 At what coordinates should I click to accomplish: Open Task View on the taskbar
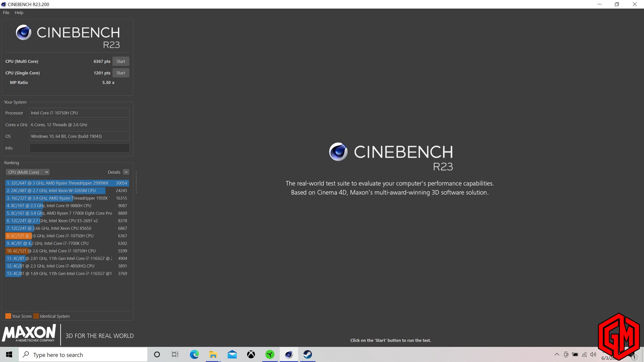click(175, 355)
